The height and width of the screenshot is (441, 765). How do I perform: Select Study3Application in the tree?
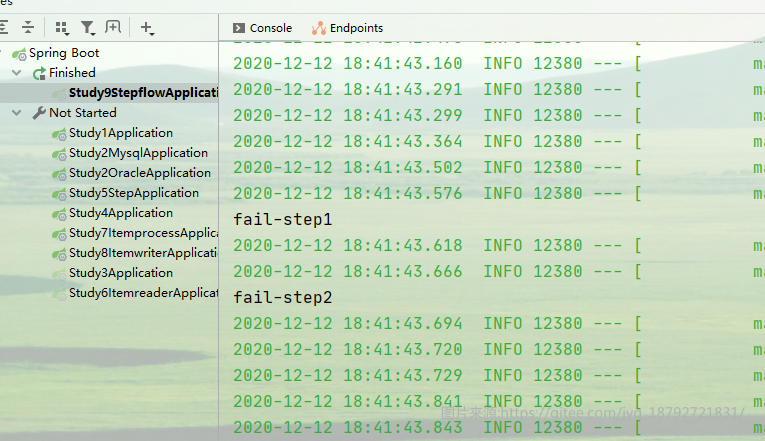coord(121,273)
